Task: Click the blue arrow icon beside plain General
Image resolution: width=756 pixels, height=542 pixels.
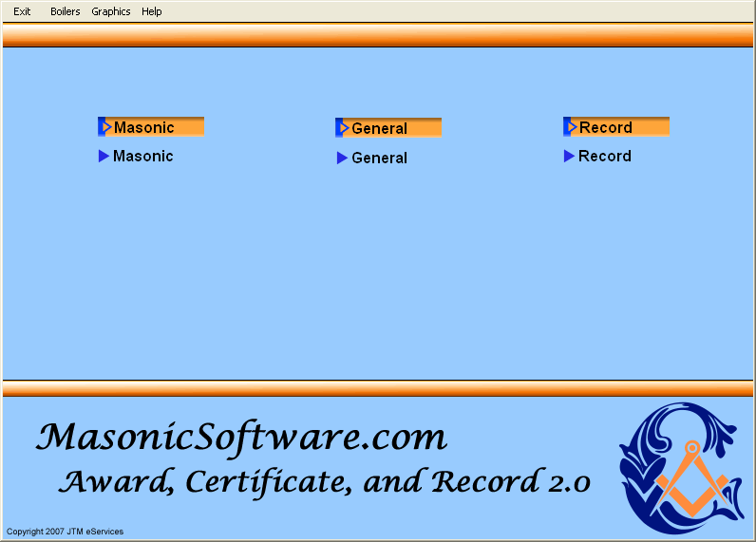Action: point(342,158)
